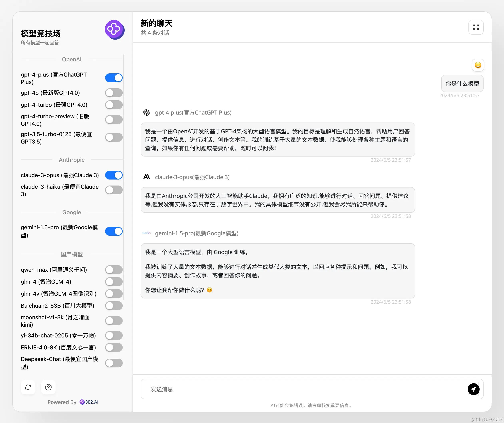Click the Anthropic section header

coord(72,160)
